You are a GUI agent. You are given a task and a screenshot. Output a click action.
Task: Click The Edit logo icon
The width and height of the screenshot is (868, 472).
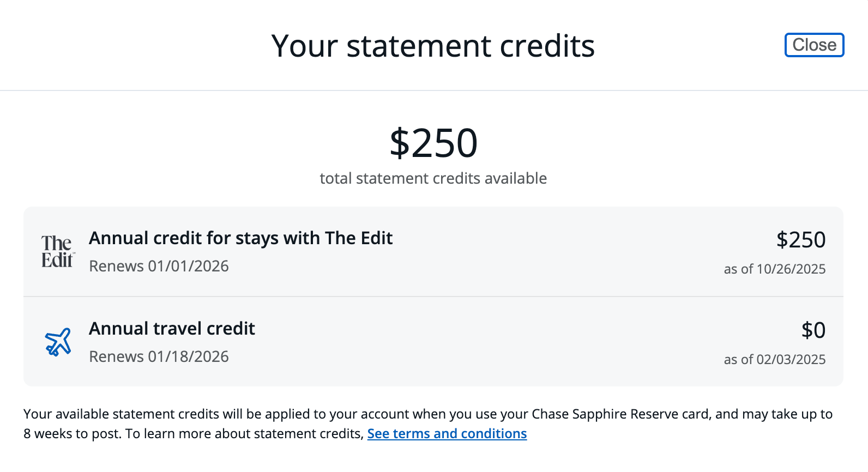coord(57,251)
